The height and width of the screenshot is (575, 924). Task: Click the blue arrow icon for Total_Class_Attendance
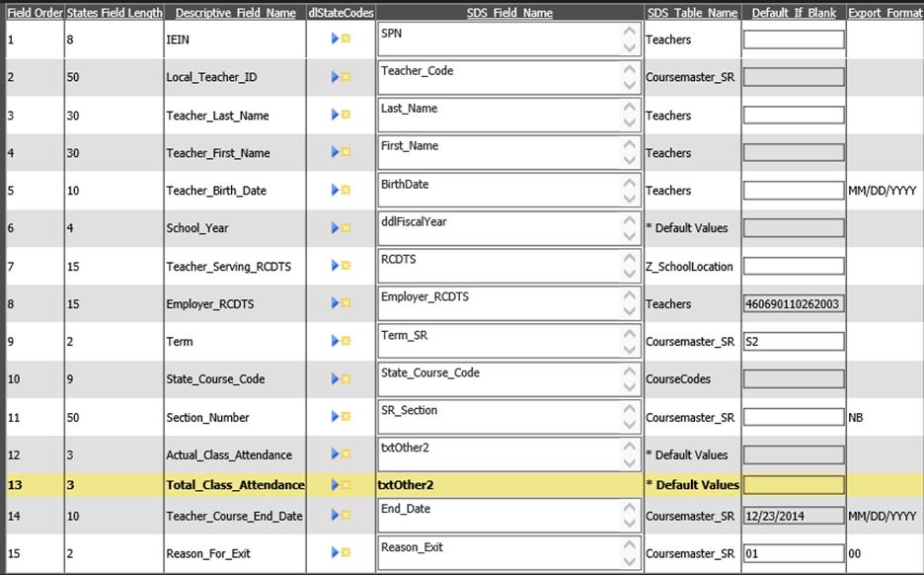tap(336, 485)
